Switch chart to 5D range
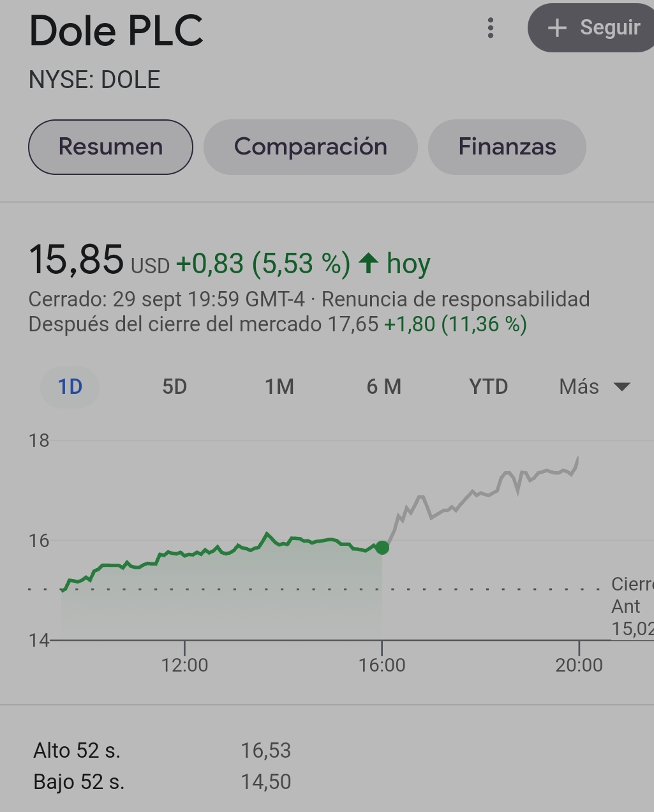The height and width of the screenshot is (812, 654). pyautogui.click(x=174, y=387)
